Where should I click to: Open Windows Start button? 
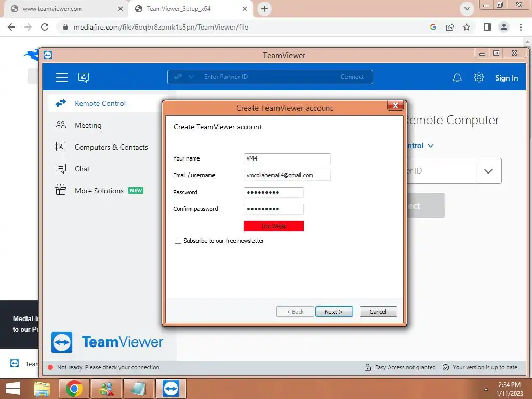[x=13, y=389]
